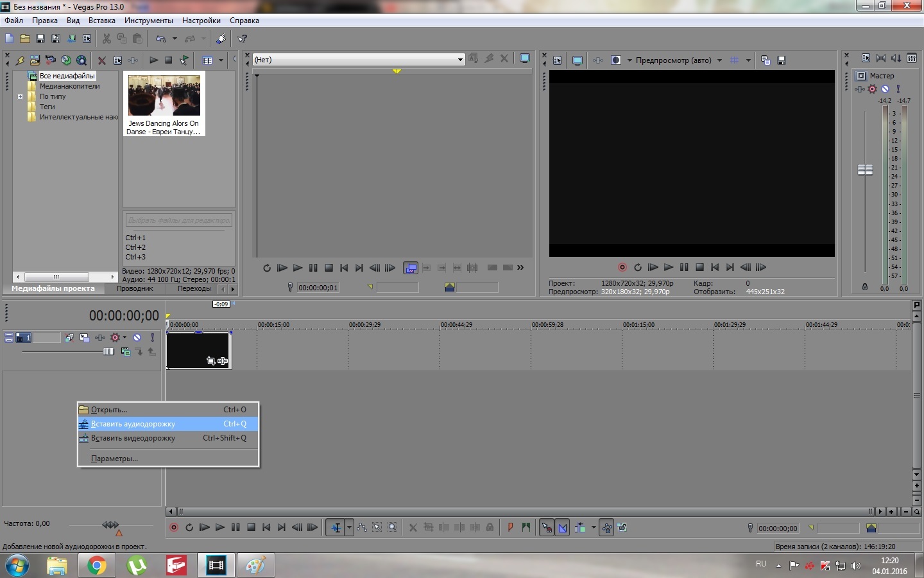
Task: Adjust the Частота rate scrub slider
Action: point(110,525)
